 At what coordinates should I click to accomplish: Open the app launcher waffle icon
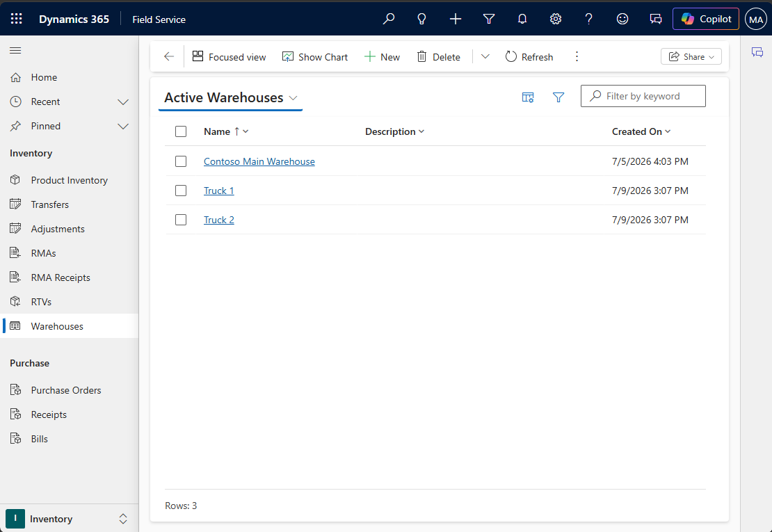(x=16, y=19)
